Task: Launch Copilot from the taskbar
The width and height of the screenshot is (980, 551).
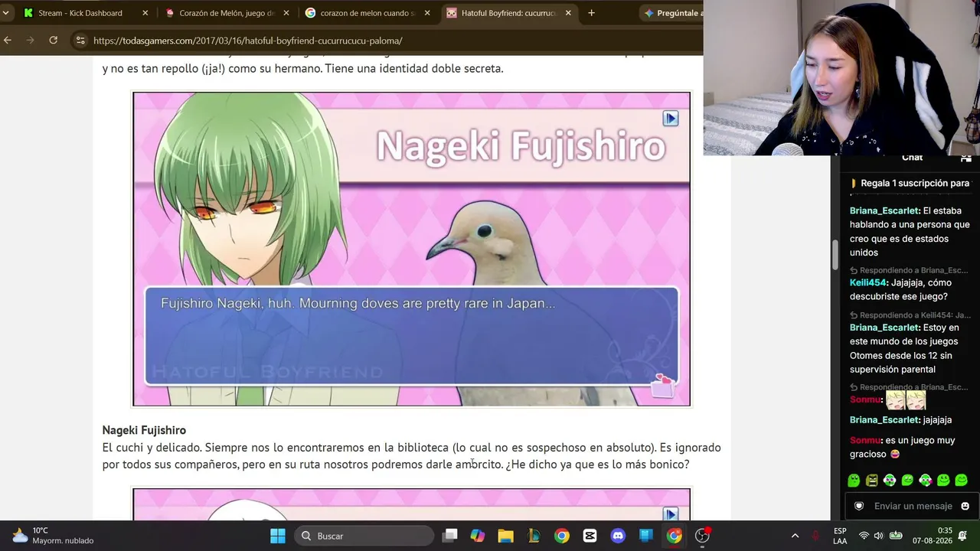Action: [x=478, y=536]
